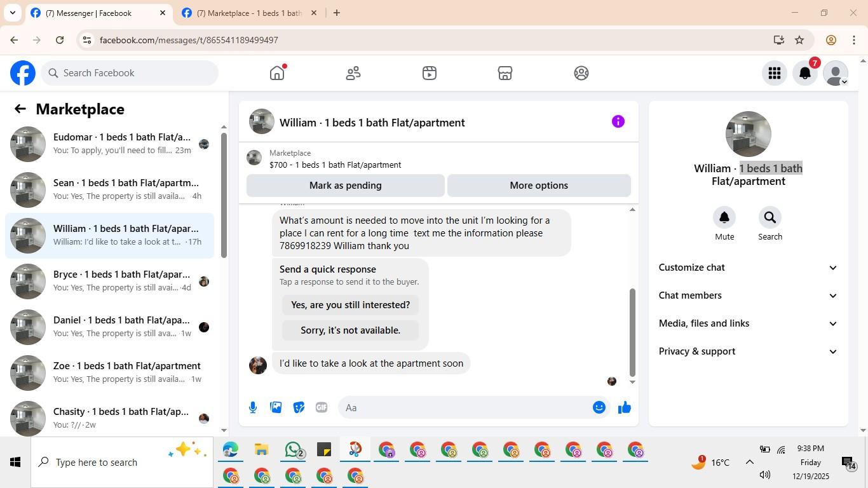Choose a GIF from the GIF icon

[x=322, y=407]
